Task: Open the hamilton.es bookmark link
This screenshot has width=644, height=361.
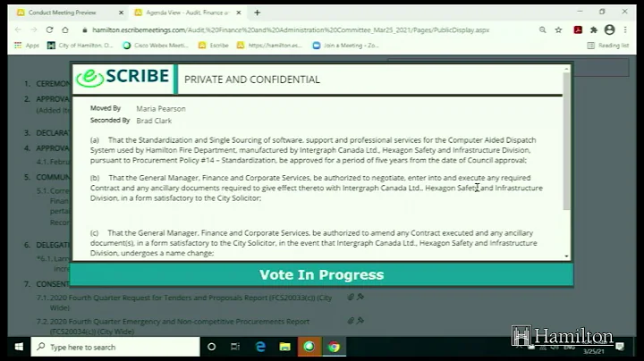Action: [x=269, y=46]
